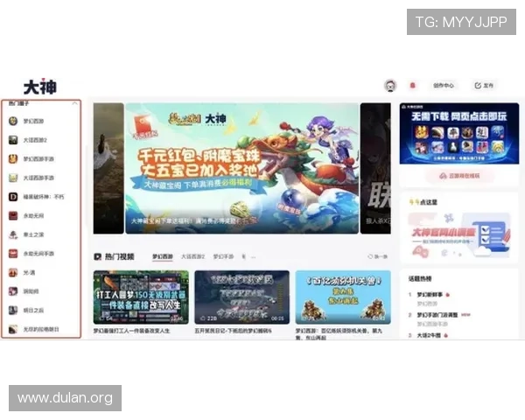Open hot topic 梦幻手游门派调整
Viewport: 525px width, 420px height.
click(437, 315)
